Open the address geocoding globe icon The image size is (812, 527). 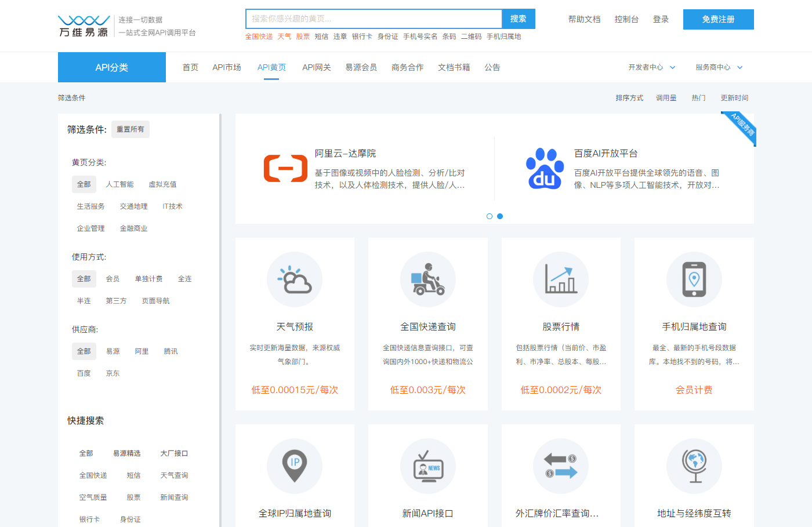click(x=694, y=466)
